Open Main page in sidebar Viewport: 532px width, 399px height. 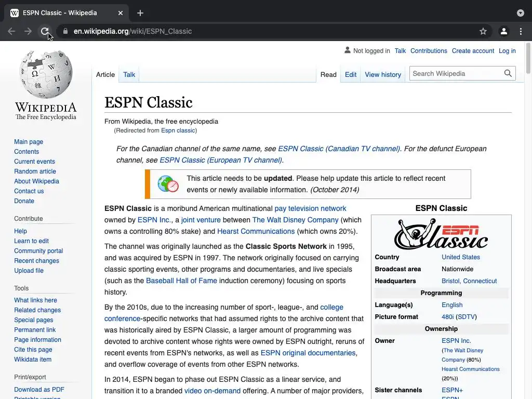point(29,142)
